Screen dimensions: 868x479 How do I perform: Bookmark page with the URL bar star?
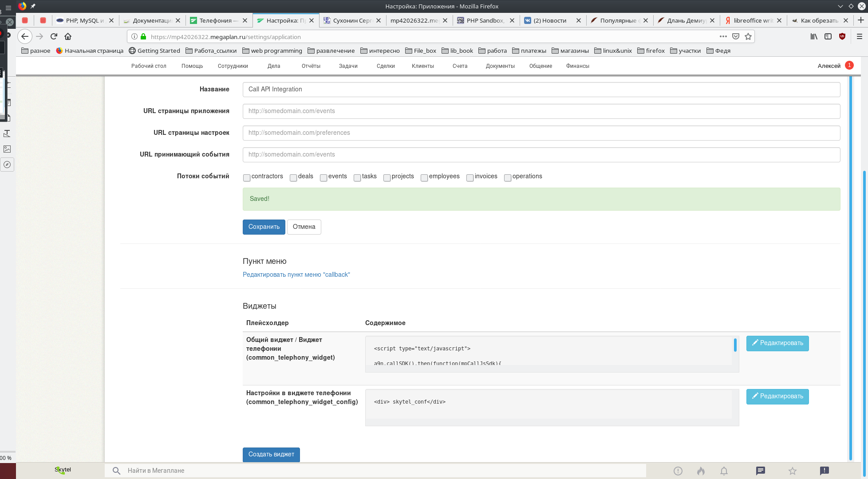pos(748,37)
